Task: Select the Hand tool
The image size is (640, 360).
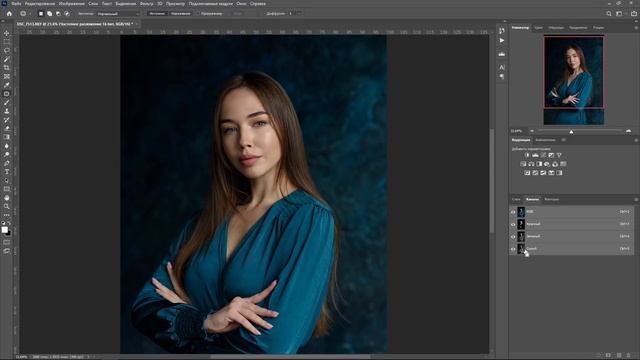Action: point(7,198)
